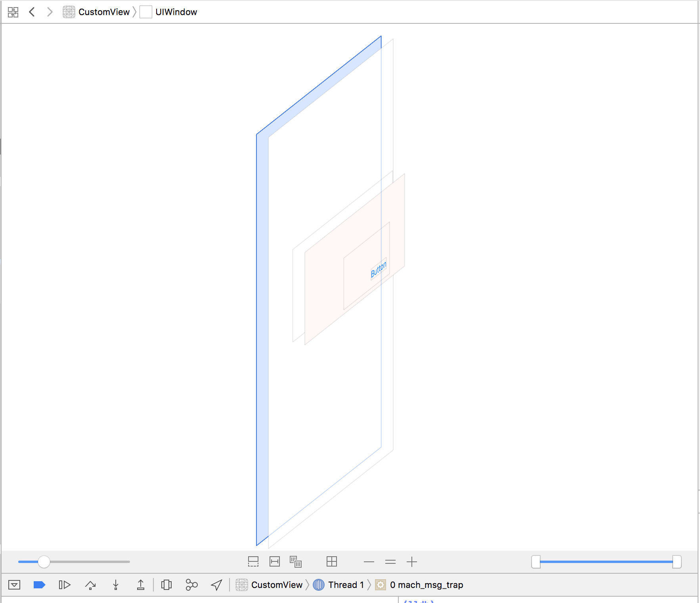The image size is (700, 603).
Task: Reset canvas zoom to actual size
Action: 390,562
